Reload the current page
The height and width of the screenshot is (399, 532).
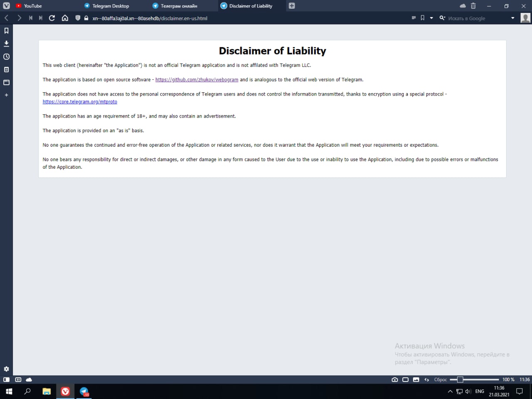(52, 18)
